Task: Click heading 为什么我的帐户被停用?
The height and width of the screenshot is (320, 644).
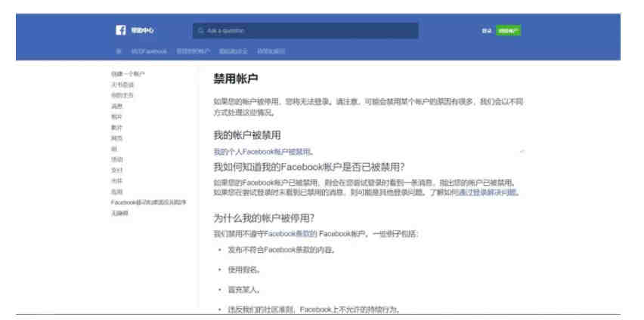Action: (264, 218)
